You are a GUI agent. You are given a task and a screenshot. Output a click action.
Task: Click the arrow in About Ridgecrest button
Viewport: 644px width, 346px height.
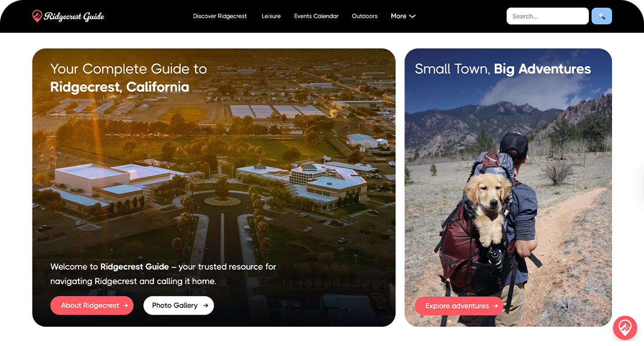pos(125,305)
